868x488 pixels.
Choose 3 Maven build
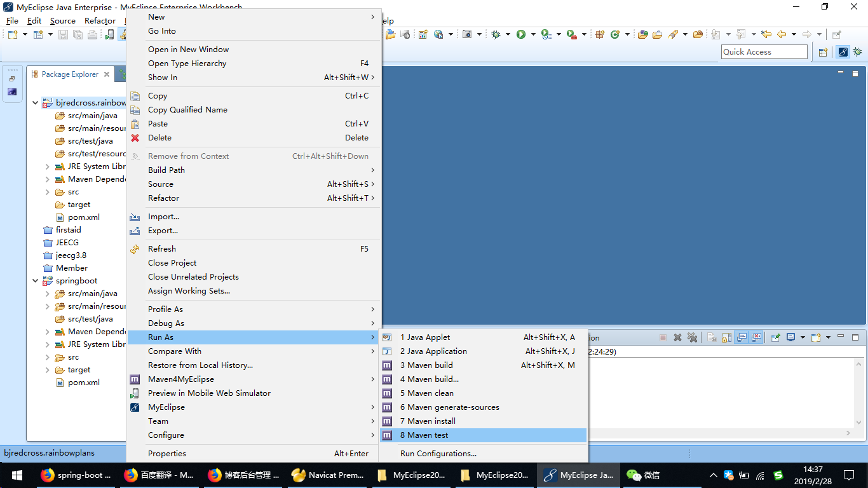pyautogui.click(x=484, y=365)
